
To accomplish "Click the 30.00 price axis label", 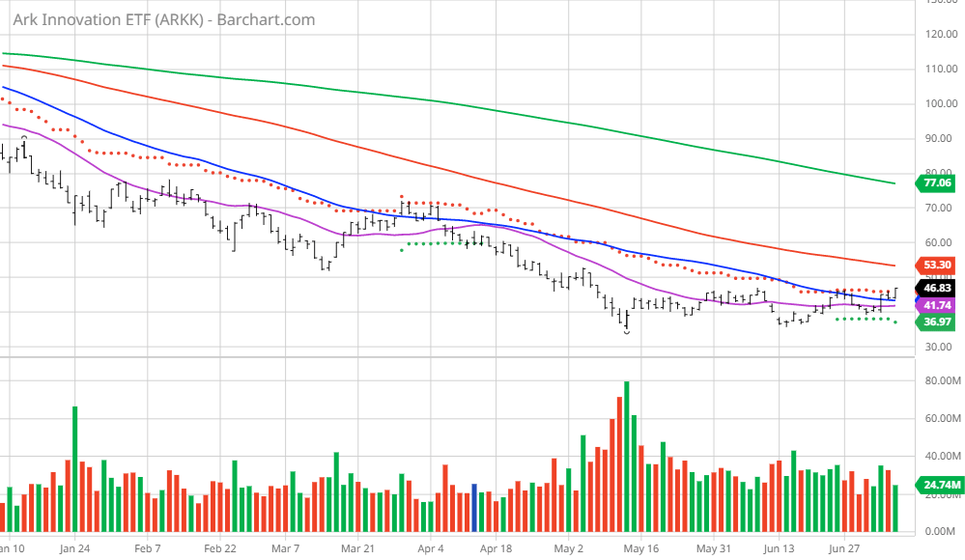I will point(941,347).
